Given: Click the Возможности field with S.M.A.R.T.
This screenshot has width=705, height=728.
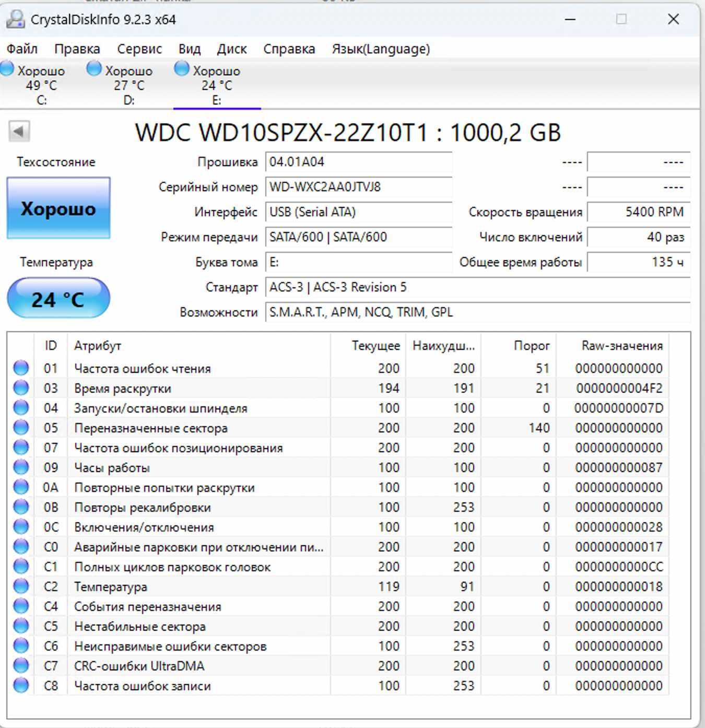Looking at the screenshot, I should [478, 312].
